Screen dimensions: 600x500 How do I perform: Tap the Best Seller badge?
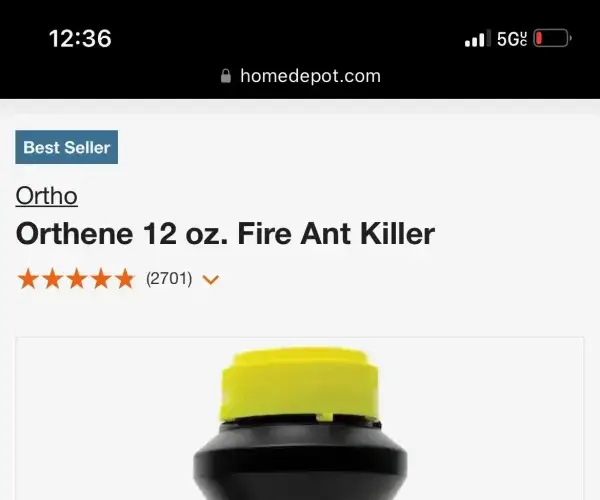coord(67,147)
